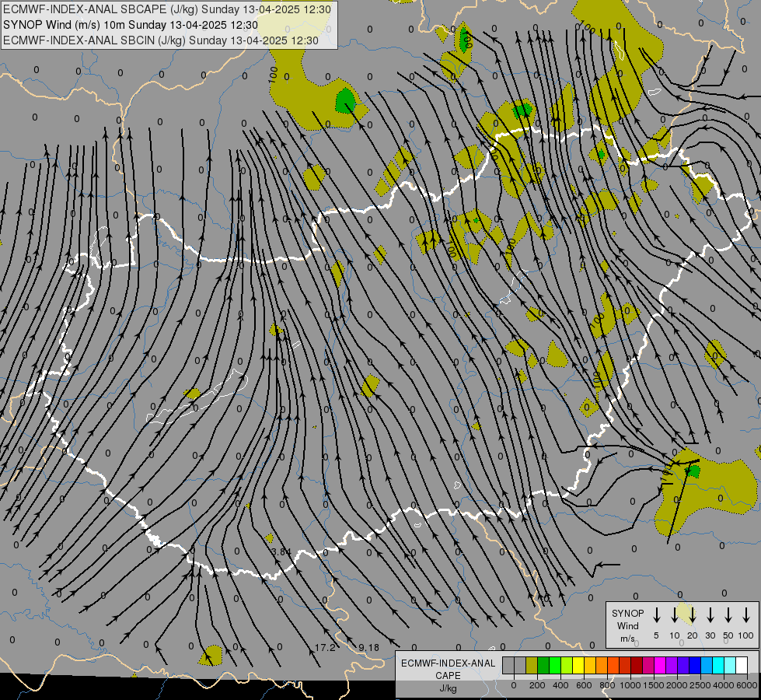Click the 17.2 value on the map
Screen dimensions: 761x700
click(x=325, y=648)
